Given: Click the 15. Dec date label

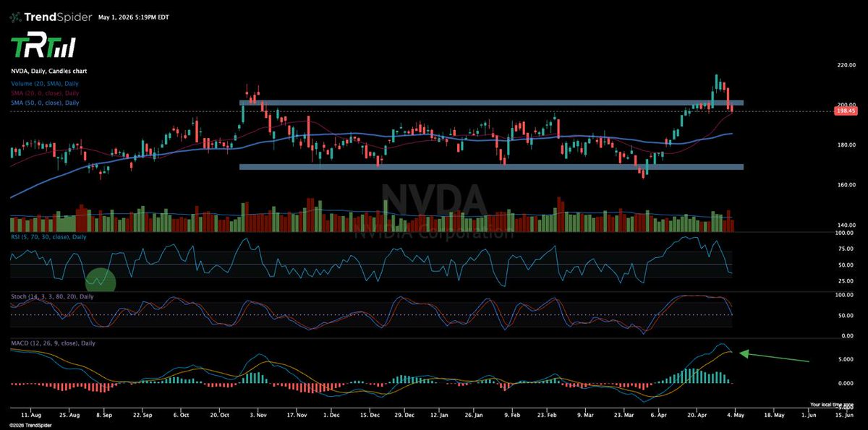Looking at the screenshot, I should coord(370,417).
